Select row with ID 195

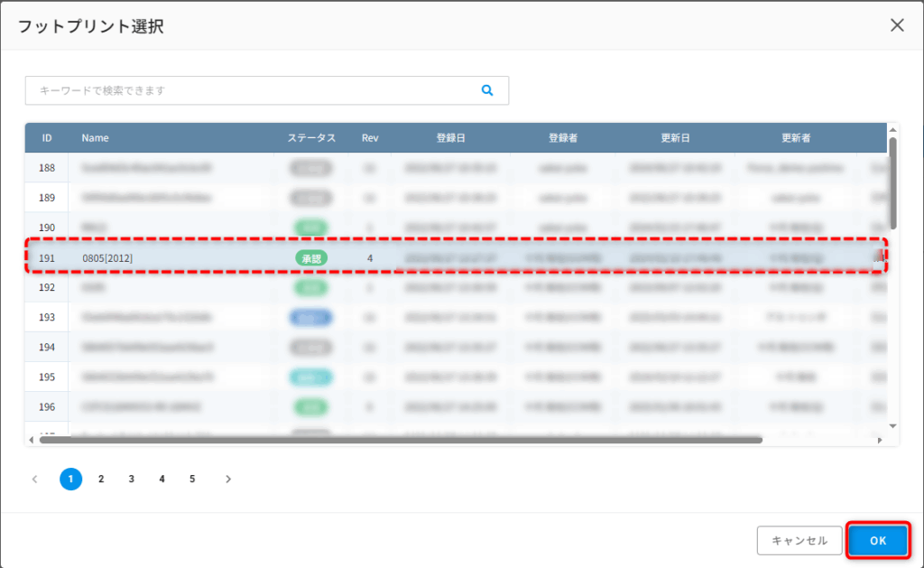456,377
